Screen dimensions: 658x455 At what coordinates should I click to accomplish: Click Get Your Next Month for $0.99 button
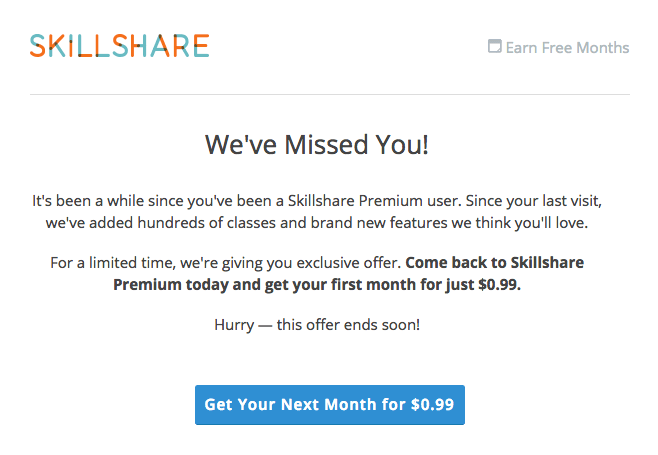click(x=330, y=405)
